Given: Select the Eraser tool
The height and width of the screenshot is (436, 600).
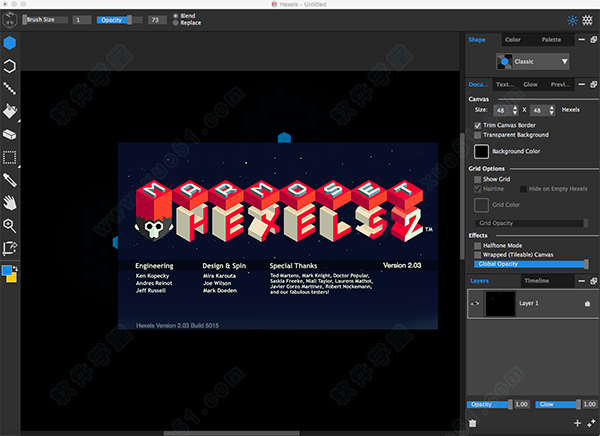Looking at the screenshot, I should pyautogui.click(x=10, y=134).
